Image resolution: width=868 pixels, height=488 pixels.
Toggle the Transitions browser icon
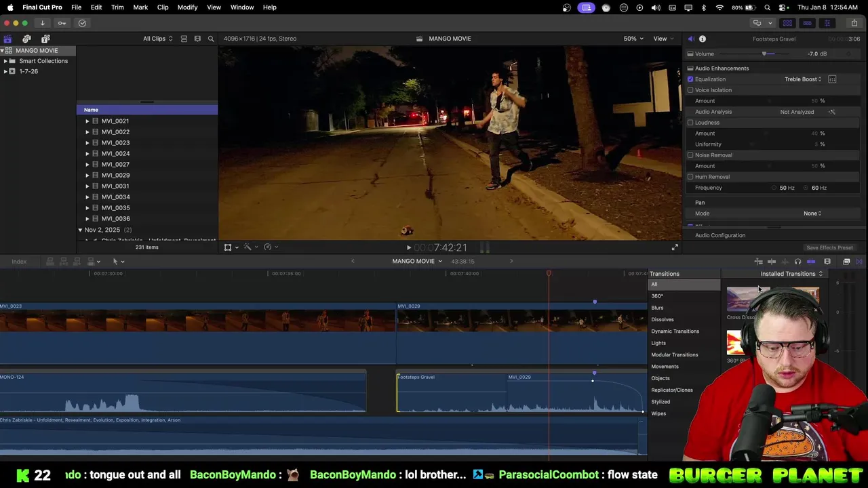859,262
